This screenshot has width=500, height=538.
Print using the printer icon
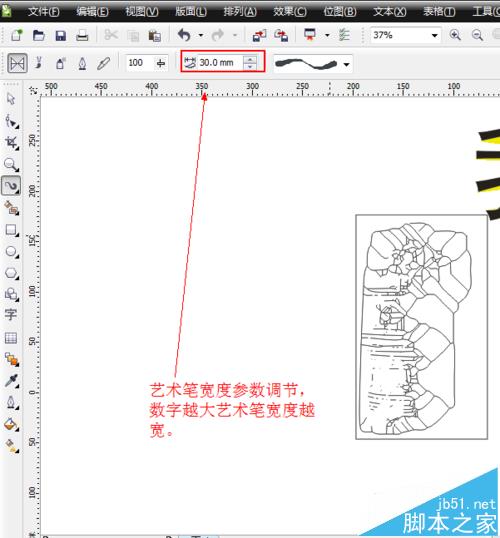pos(82,35)
